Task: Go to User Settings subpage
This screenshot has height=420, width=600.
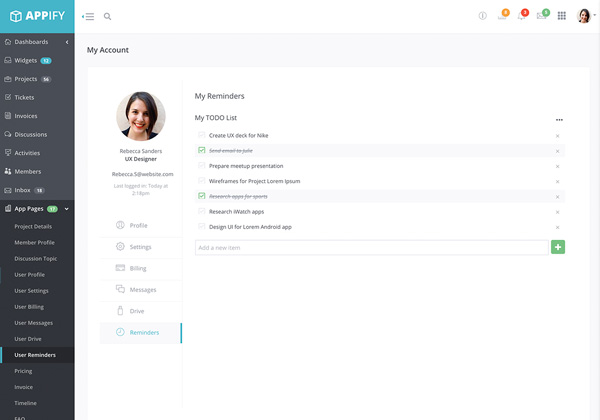Action: 31,291
